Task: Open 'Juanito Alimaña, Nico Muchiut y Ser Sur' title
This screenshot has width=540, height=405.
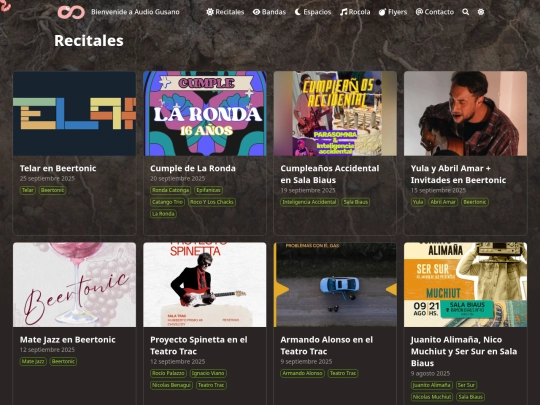Action: [x=464, y=351]
